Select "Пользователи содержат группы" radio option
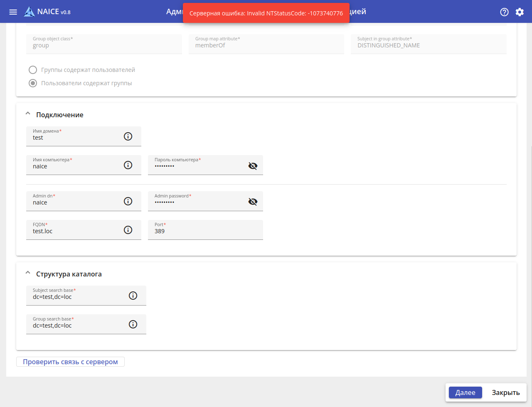This screenshot has width=532, height=407. tap(33, 83)
